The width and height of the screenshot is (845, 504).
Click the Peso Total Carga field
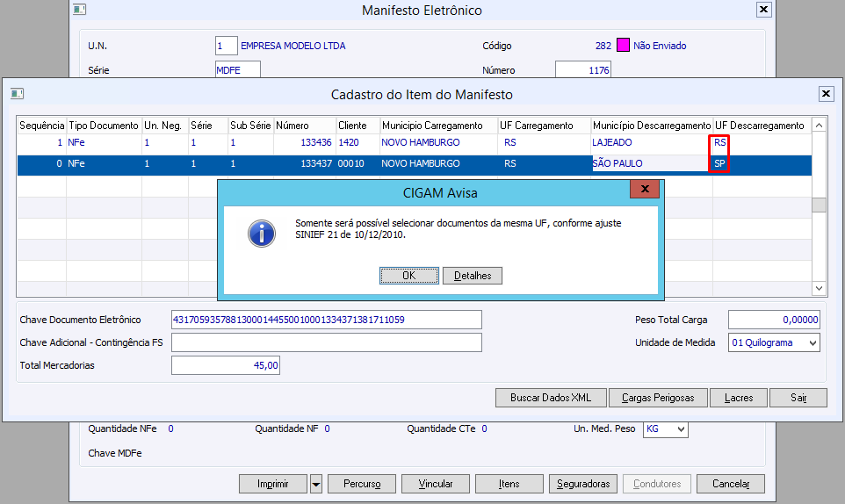[x=774, y=320]
